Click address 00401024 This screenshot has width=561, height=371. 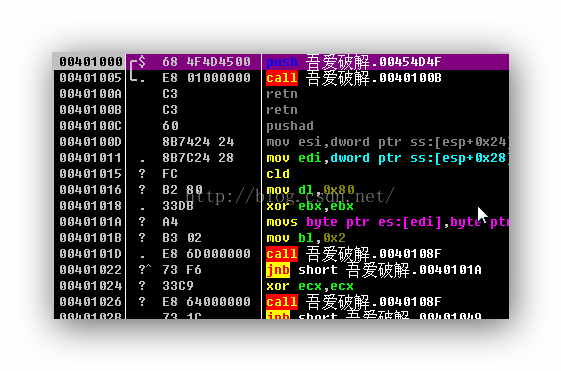coord(91,286)
